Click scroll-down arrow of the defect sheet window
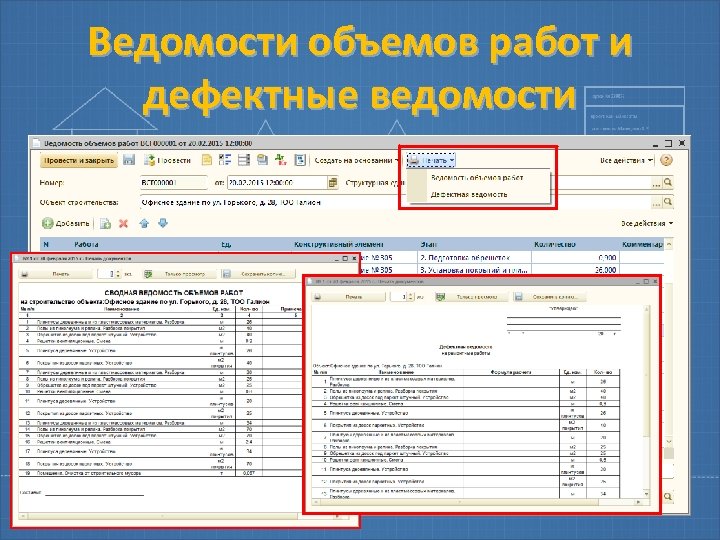Viewport: 720px width, 540px height. click(x=647, y=495)
